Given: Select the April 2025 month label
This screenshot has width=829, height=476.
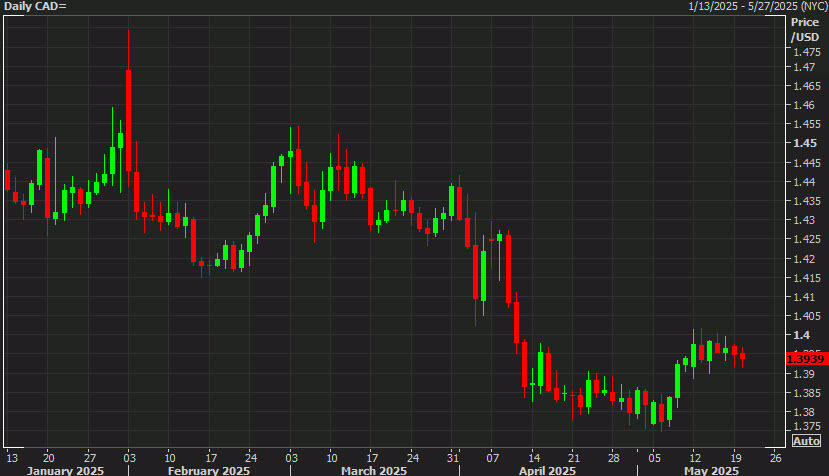Looking at the screenshot, I should (547, 470).
